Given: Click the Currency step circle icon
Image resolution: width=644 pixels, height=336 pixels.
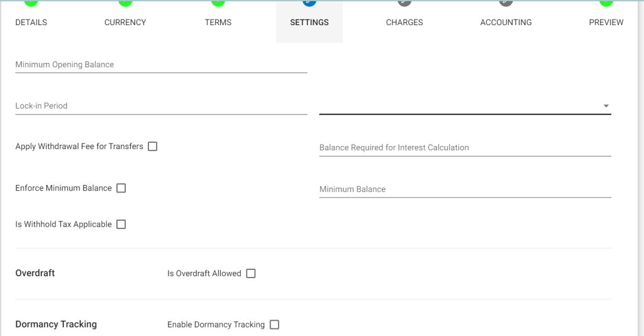Looking at the screenshot, I should [x=125, y=3].
